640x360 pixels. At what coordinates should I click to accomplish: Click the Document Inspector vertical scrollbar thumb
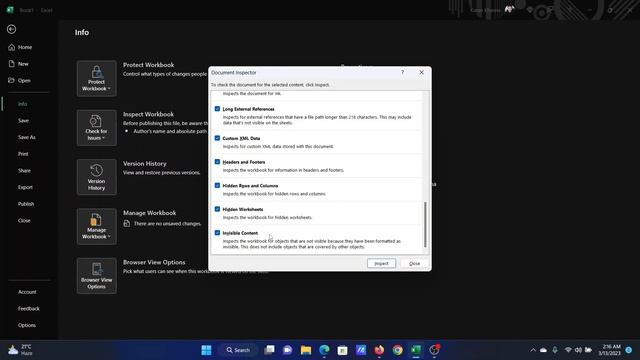click(x=425, y=224)
